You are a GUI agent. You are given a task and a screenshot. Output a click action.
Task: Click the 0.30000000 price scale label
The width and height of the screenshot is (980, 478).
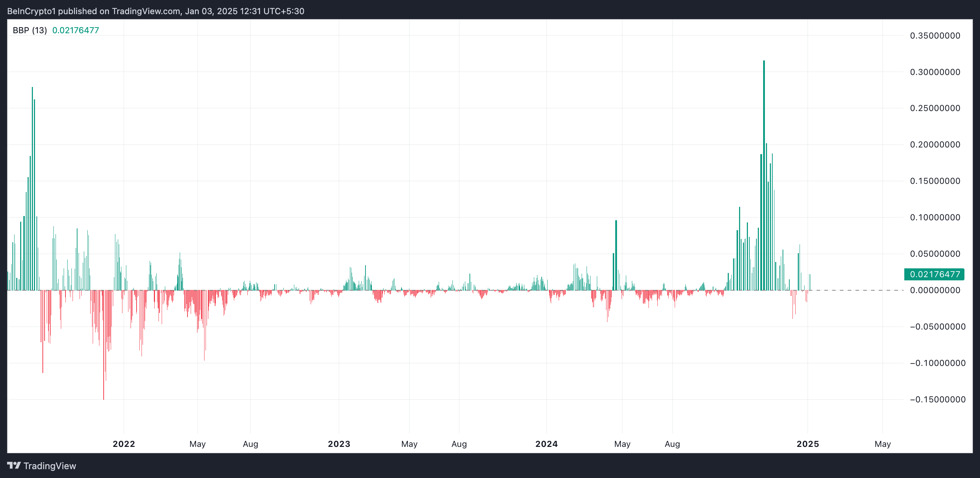click(x=935, y=72)
